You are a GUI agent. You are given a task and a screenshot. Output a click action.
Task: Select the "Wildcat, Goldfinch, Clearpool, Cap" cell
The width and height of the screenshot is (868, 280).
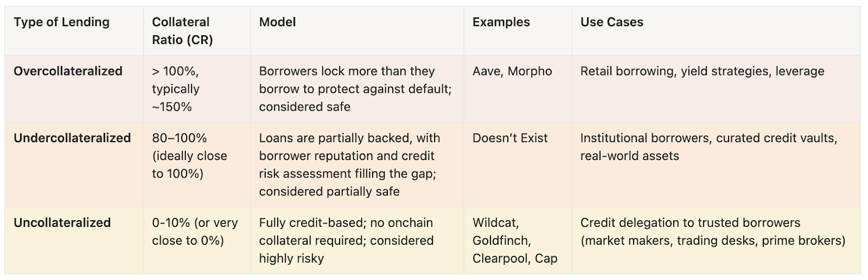514,240
